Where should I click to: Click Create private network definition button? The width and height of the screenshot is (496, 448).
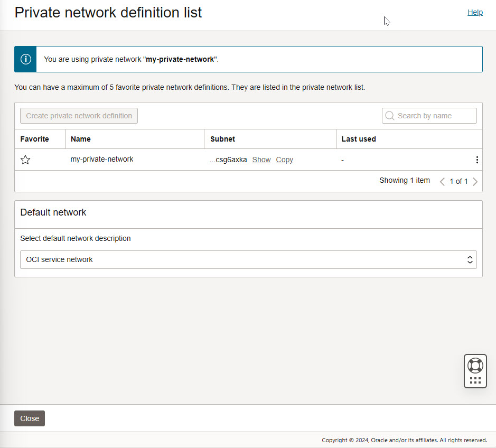coord(79,116)
